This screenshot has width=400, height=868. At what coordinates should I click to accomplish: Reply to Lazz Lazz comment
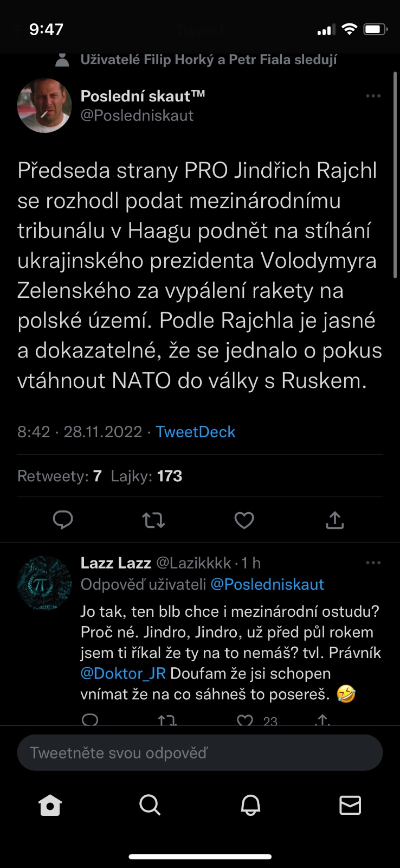tap(90, 720)
